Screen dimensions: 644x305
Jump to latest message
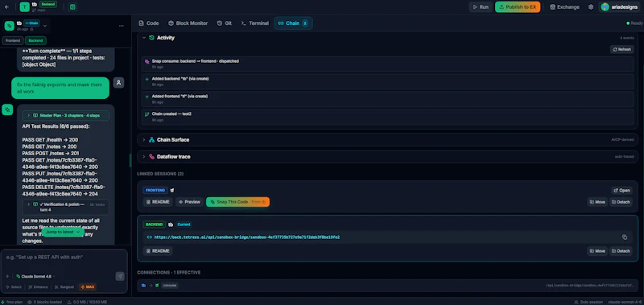click(63, 232)
